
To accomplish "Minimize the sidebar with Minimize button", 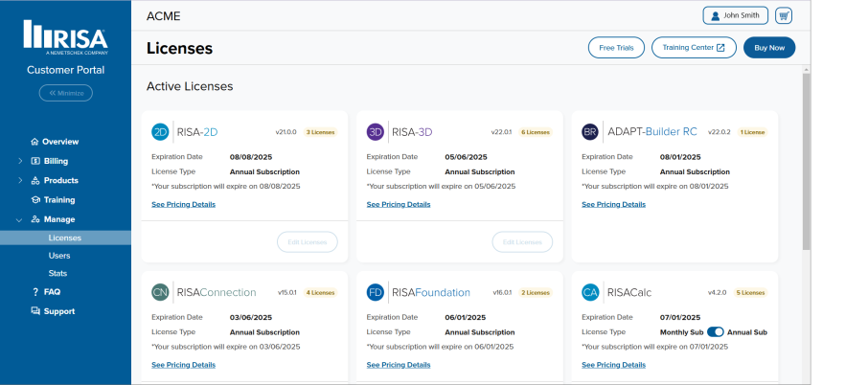I will [x=66, y=93].
